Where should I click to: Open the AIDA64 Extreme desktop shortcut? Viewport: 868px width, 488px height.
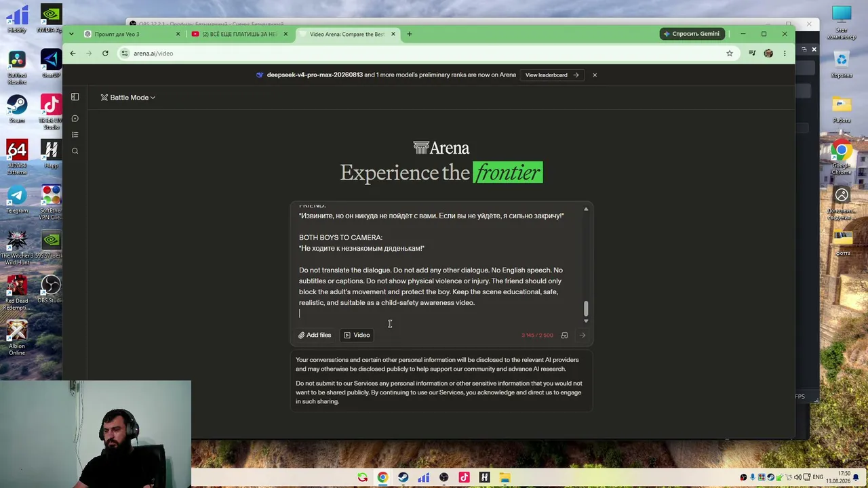(x=17, y=157)
